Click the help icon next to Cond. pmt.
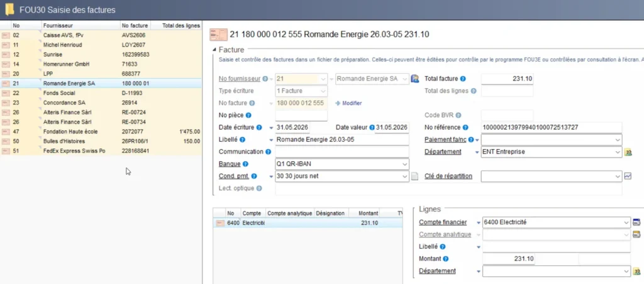The height and width of the screenshot is (284, 644). (x=254, y=176)
